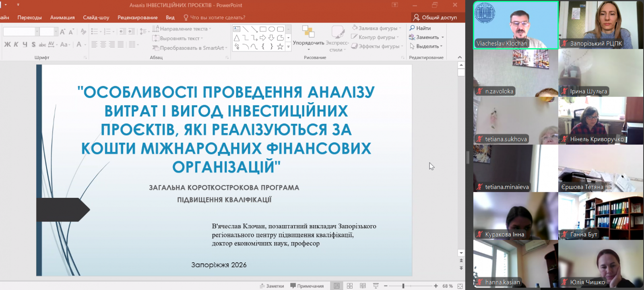The height and width of the screenshot is (290, 644).
Task: Toggle bold Ж formatting
Action: pyautogui.click(x=7, y=45)
